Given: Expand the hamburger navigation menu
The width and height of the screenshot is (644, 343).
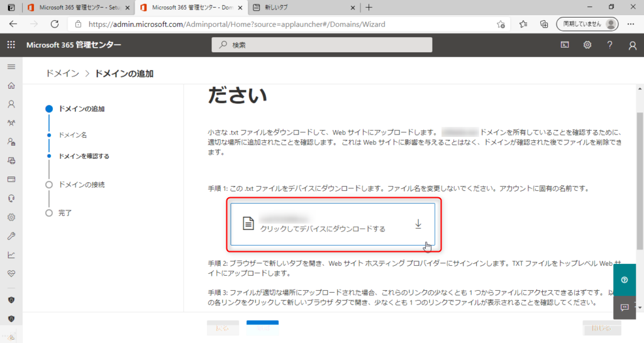Looking at the screenshot, I should tap(11, 66).
